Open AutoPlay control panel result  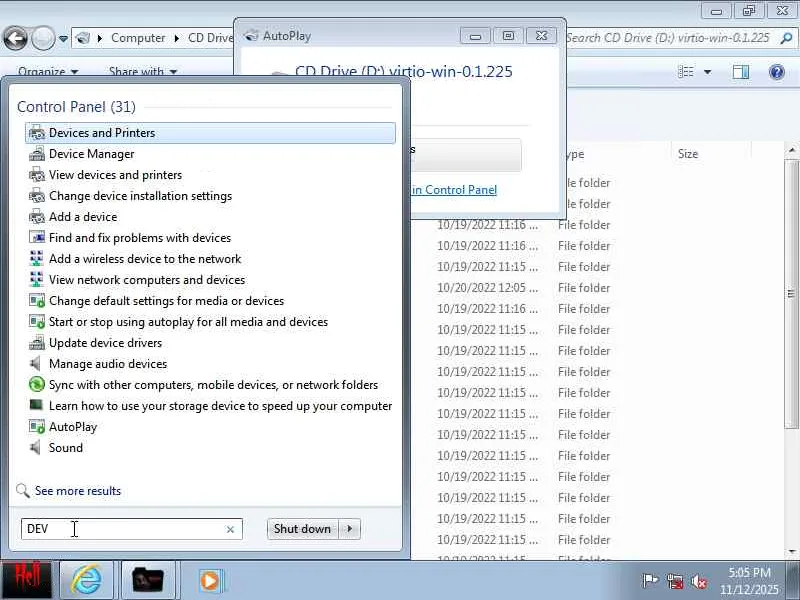pos(73,427)
